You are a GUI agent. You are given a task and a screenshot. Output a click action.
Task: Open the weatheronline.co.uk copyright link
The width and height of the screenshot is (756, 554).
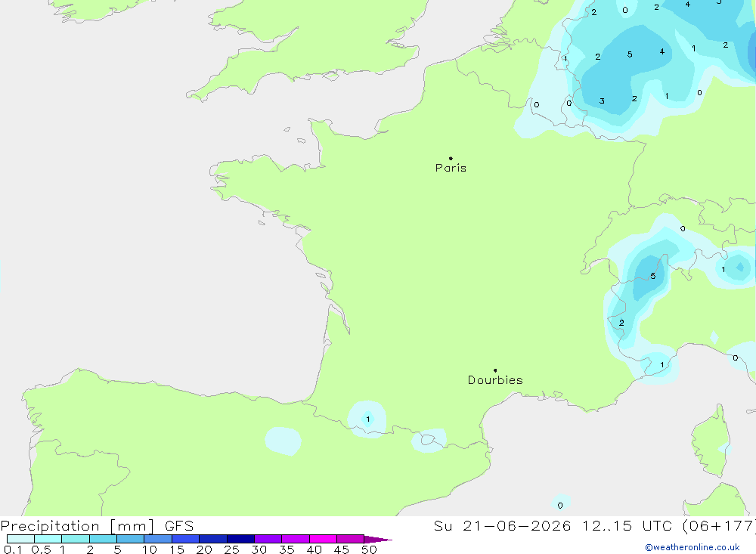(692, 547)
